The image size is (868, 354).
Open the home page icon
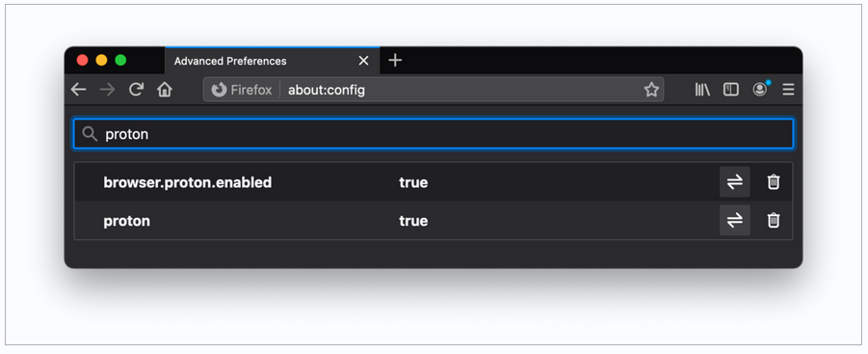165,90
